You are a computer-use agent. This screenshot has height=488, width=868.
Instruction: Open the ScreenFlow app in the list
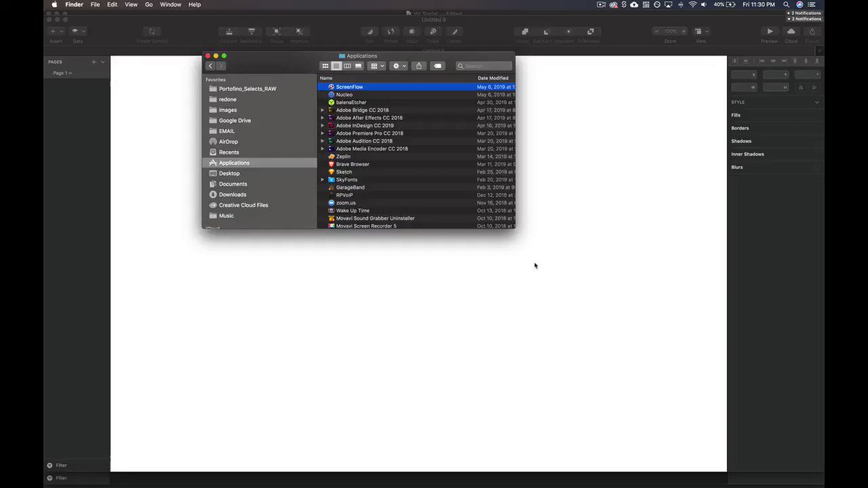[x=416, y=87]
